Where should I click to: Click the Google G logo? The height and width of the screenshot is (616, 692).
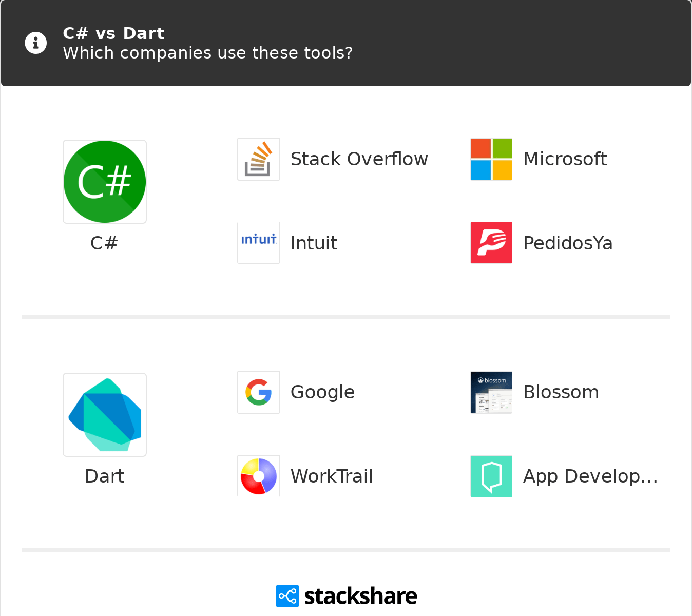point(259,392)
